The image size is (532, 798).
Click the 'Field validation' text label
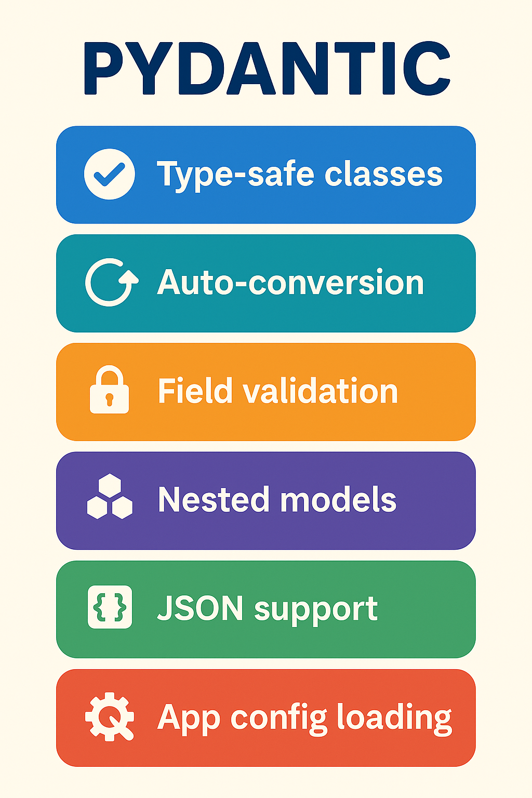coord(278,391)
